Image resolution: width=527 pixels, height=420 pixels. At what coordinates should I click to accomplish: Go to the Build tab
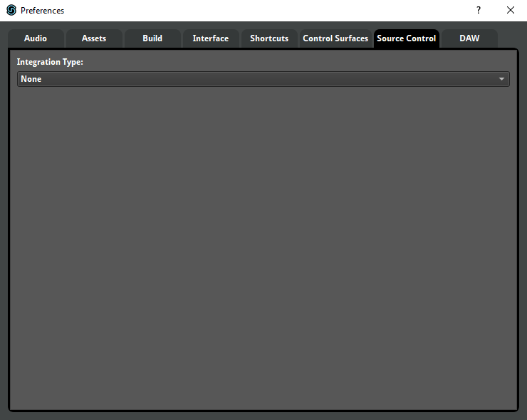coord(152,38)
